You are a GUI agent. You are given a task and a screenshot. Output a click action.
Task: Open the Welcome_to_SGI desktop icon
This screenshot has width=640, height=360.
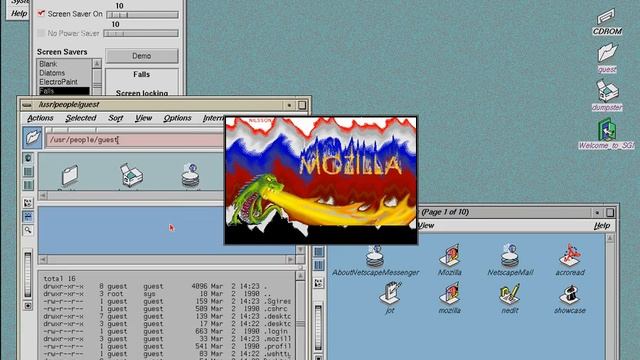[607, 129]
